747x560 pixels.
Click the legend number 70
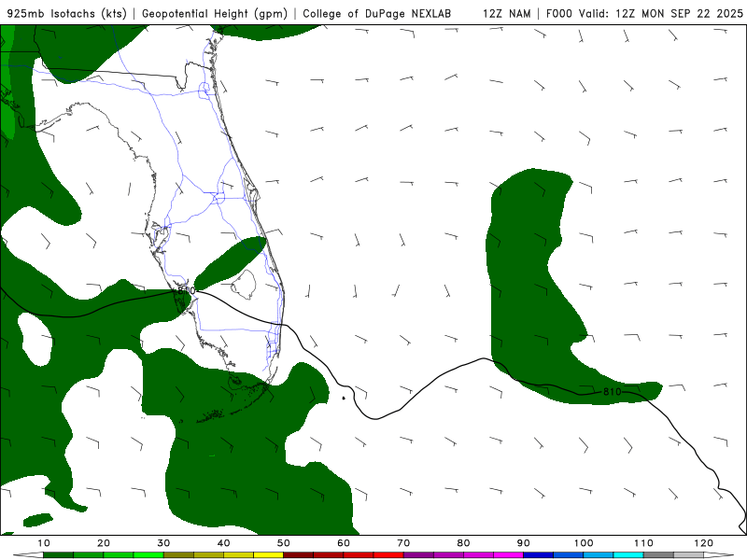coord(403,543)
